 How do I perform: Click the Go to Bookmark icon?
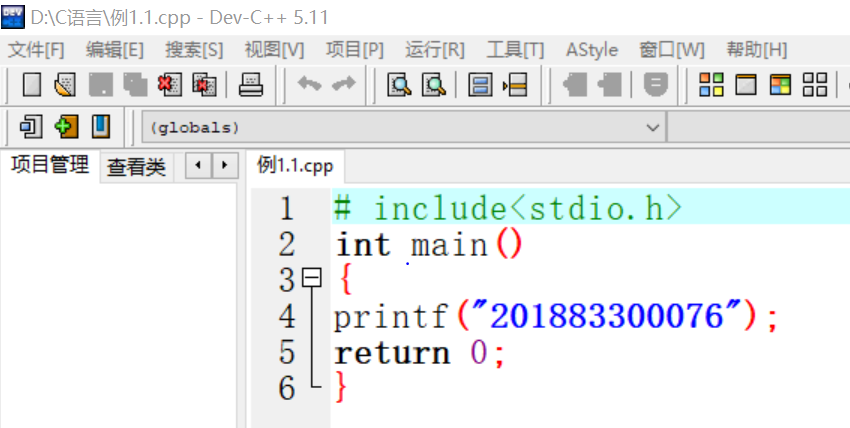101,127
